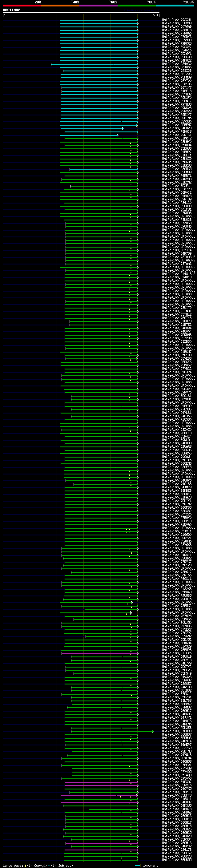
Task: Select the green alignment bar for UniRef100_B7FU90
Action: [112, 732]
